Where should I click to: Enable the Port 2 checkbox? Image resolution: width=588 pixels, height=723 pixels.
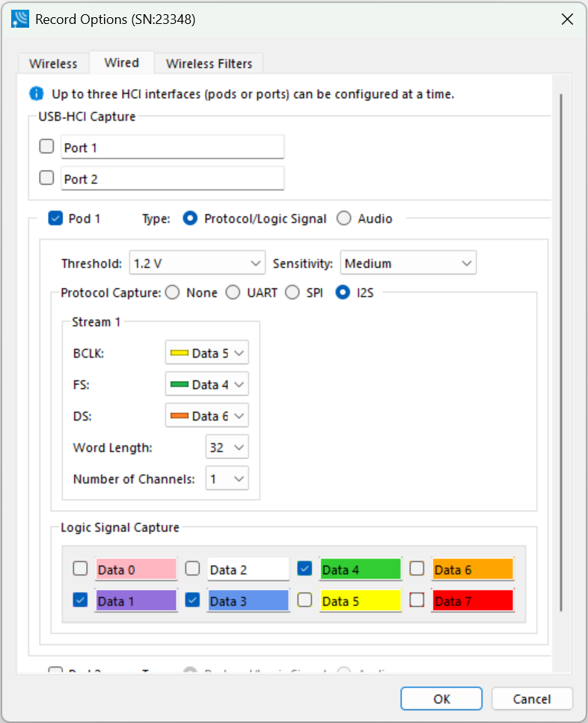click(46, 177)
